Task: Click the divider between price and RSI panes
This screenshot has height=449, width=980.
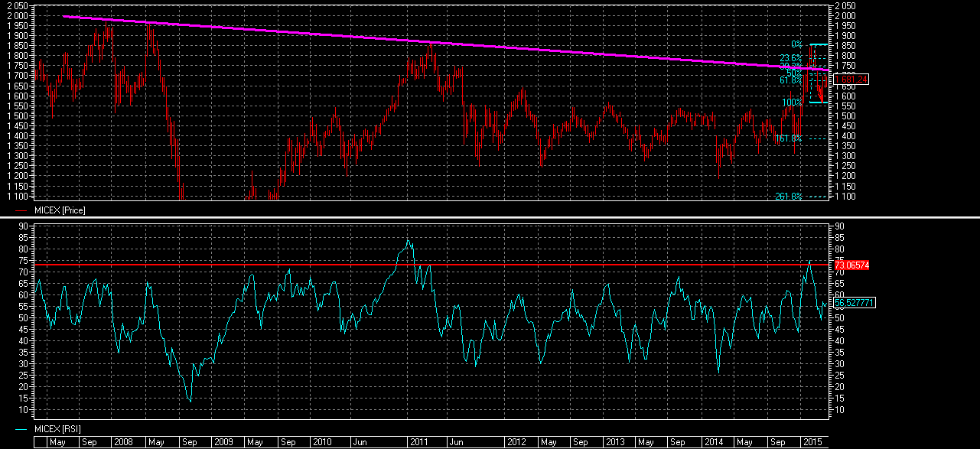Action: (490, 218)
